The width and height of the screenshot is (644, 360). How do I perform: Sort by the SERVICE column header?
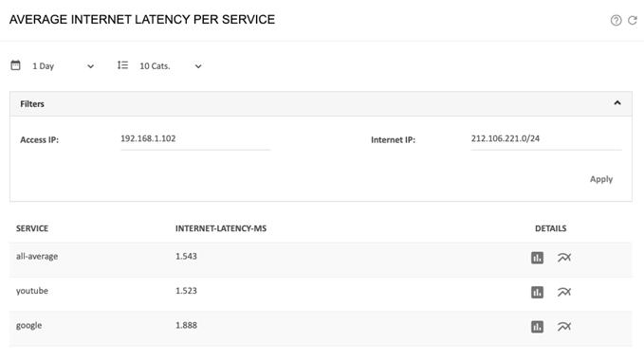[32, 228]
